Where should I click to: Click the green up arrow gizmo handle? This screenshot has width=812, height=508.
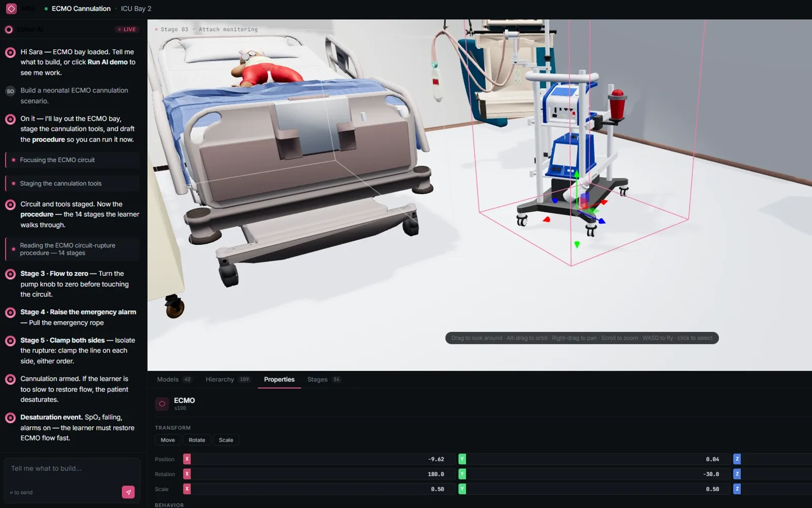tap(577, 174)
